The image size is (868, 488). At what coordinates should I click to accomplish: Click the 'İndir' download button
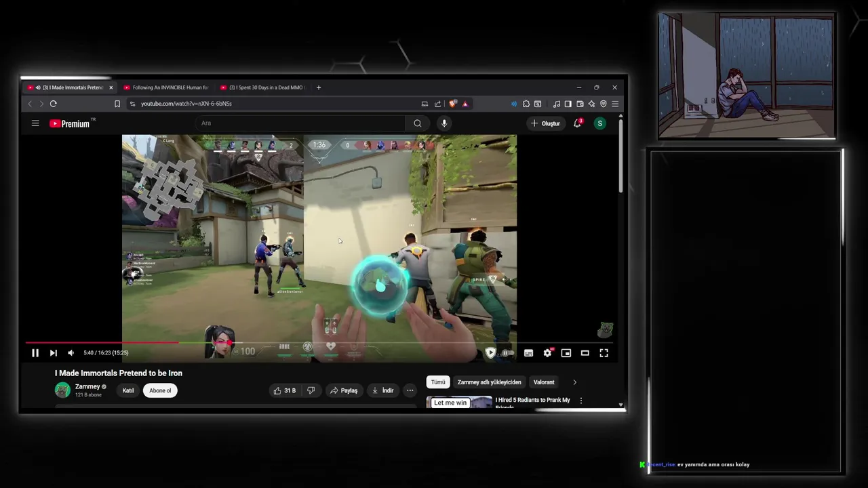coord(382,390)
